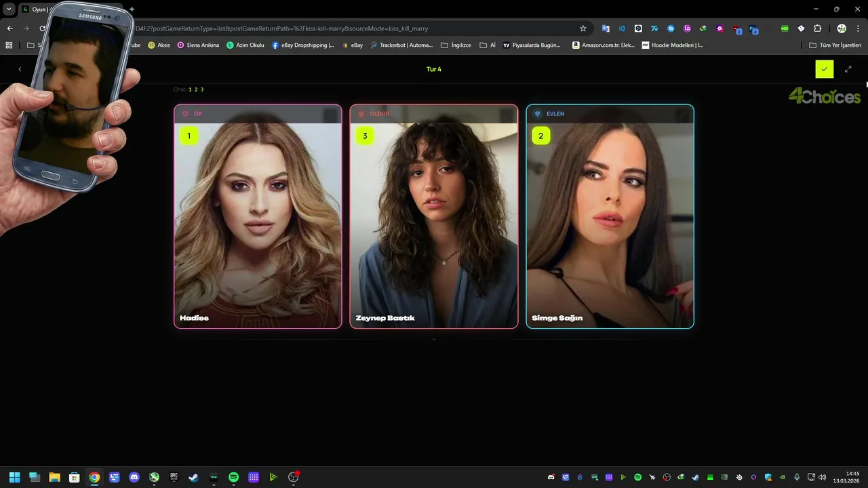Open volume control in system tray
868x488 pixels.
pyautogui.click(x=822, y=477)
